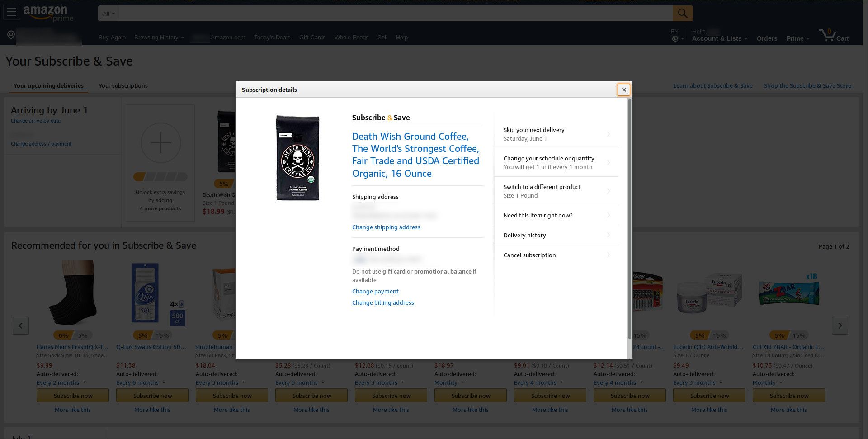Click the plus circle to add products
868x439 pixels.
(x=160, y=143)
